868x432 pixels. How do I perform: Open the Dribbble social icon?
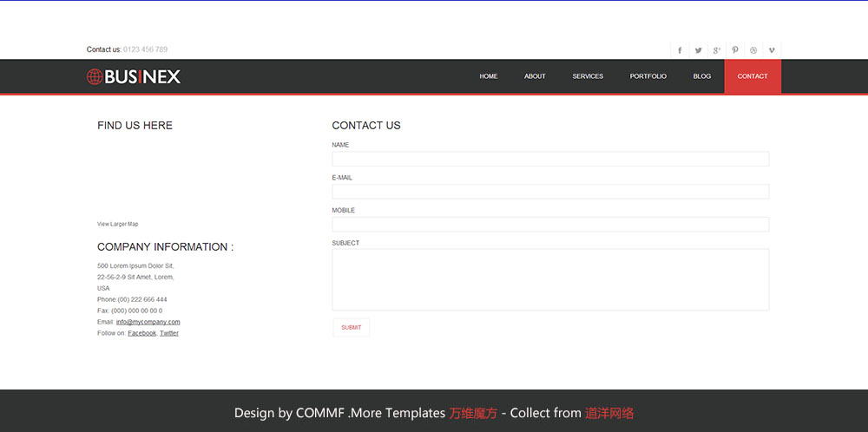click(753, 50)
